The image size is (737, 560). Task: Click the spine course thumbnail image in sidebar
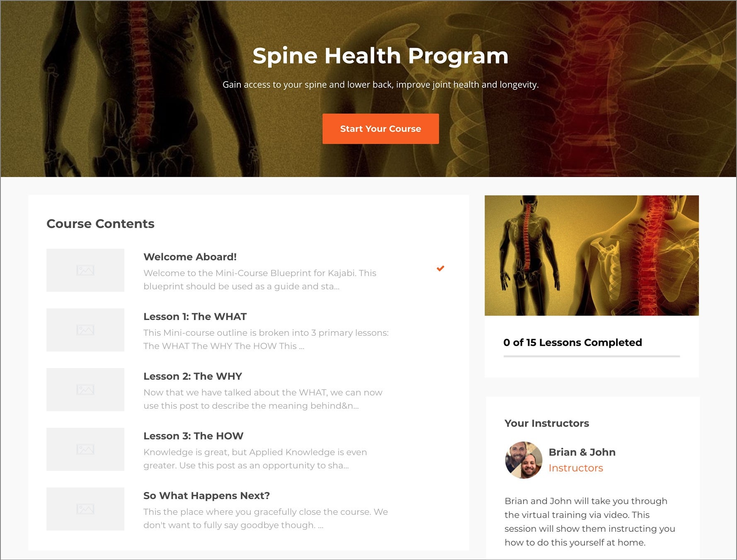(592, 255)
